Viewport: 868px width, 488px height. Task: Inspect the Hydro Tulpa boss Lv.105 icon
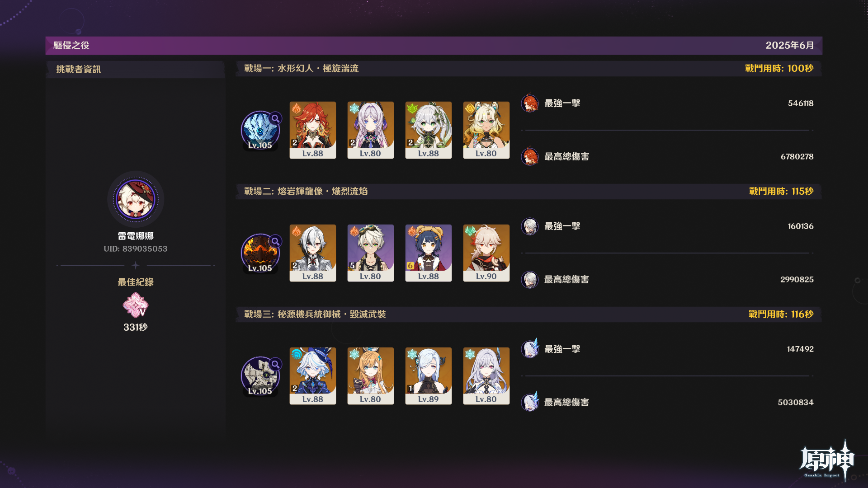tap(261, 131)
